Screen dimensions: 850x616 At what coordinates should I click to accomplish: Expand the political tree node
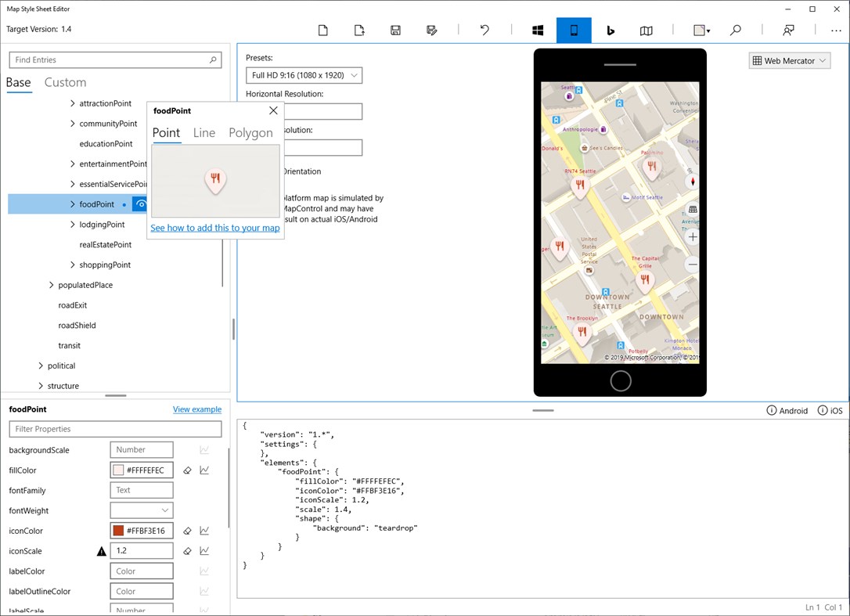point(41,366)
